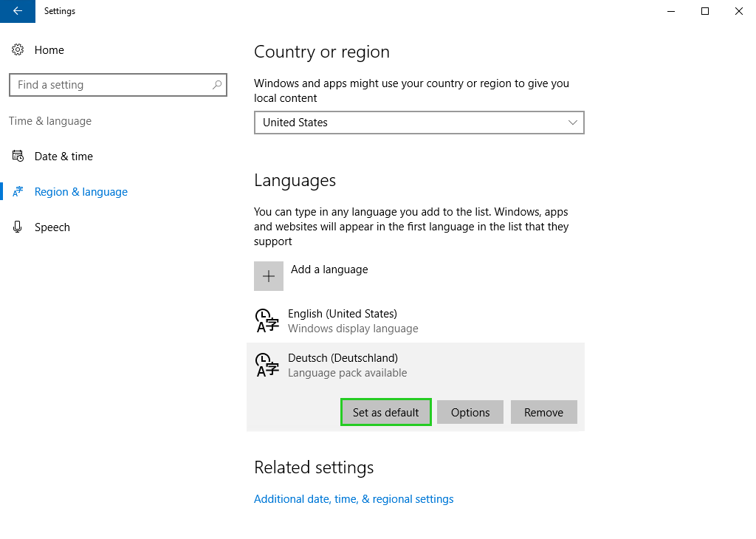Click the search magnifier in Find a setting
This screenshot has height=539, width=756.
point(217,85)
